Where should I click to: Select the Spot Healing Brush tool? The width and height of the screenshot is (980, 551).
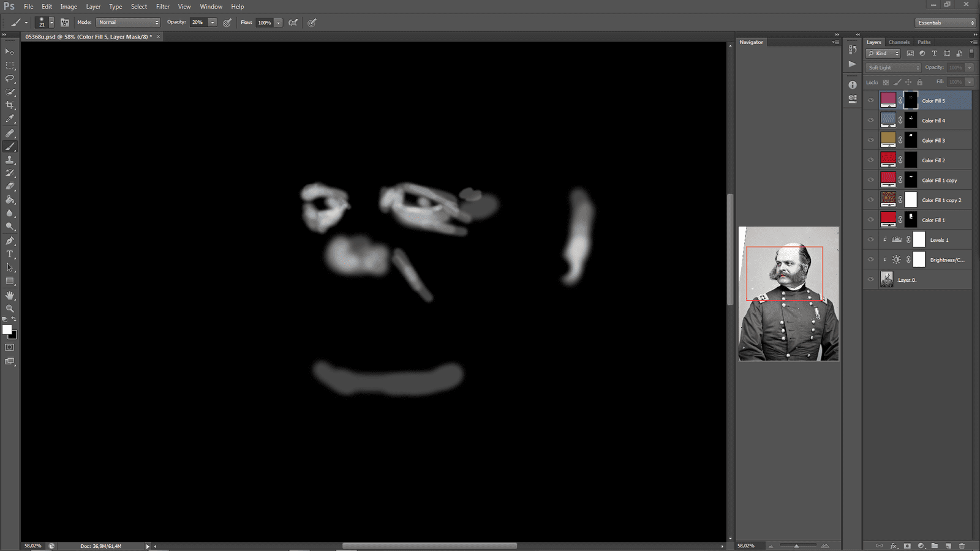[x=10, y=133]
